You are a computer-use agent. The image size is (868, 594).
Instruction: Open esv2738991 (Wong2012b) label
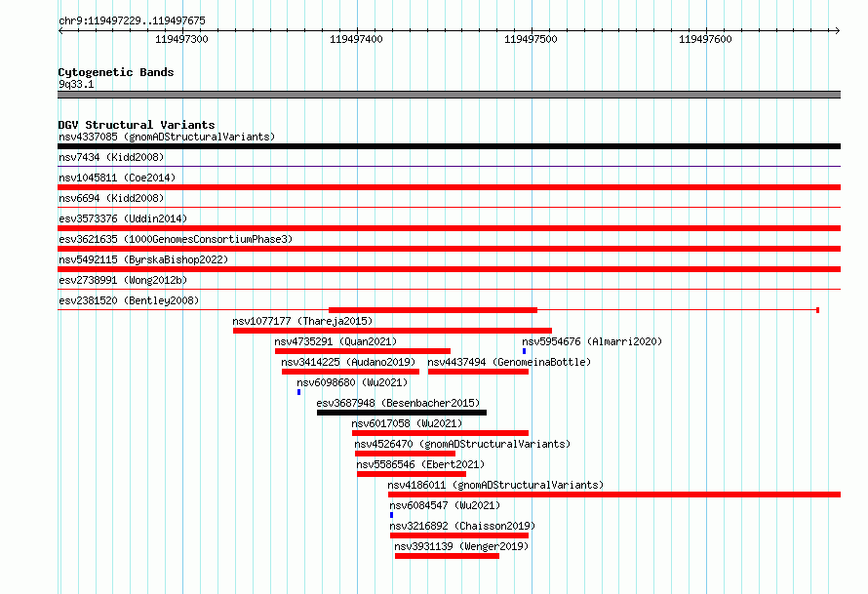(123, 280)
